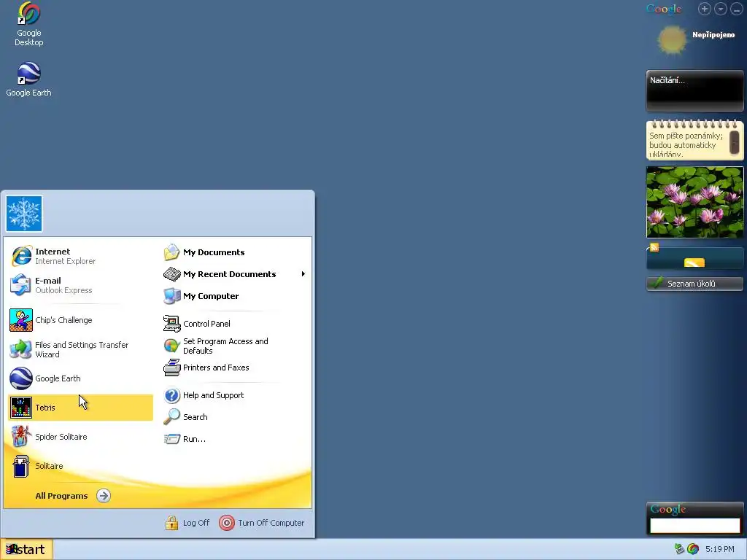Viewport: 747px width, 560px height.
Task: Click the network connection tray icon
Action: (679, 549)
